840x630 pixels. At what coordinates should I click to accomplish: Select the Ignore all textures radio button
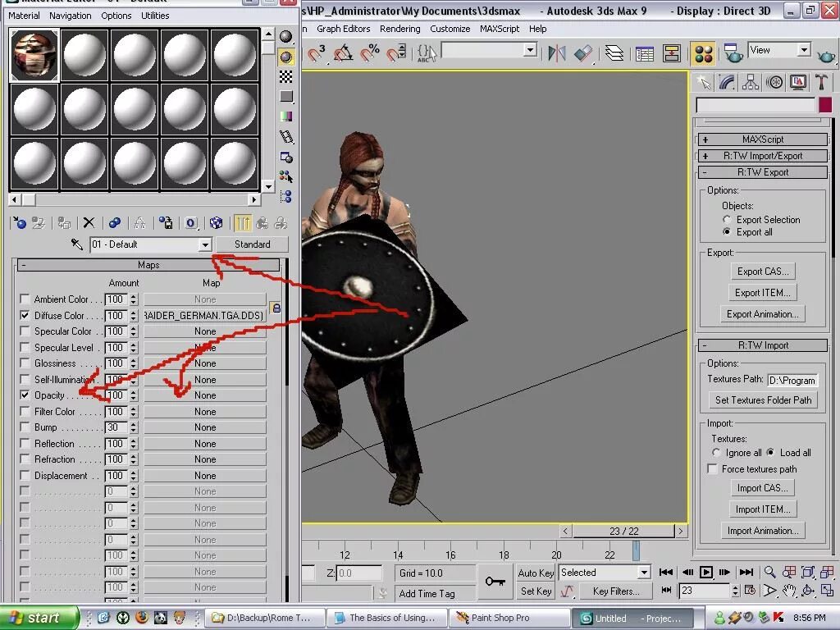716,453
